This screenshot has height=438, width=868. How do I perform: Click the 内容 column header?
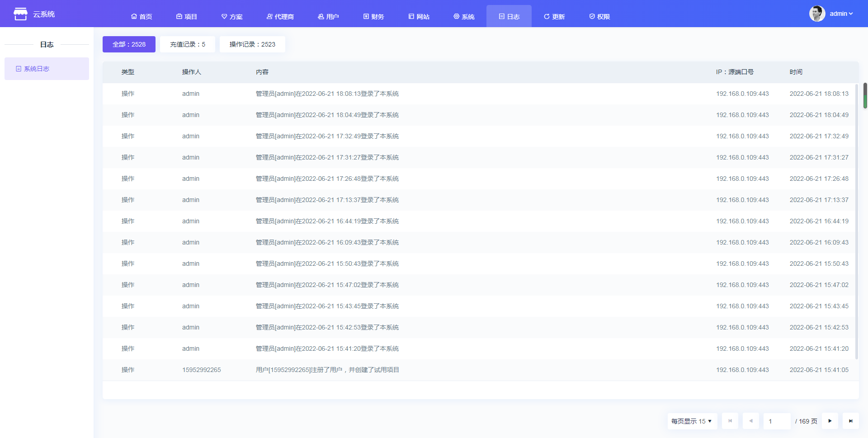click(262, 72)
